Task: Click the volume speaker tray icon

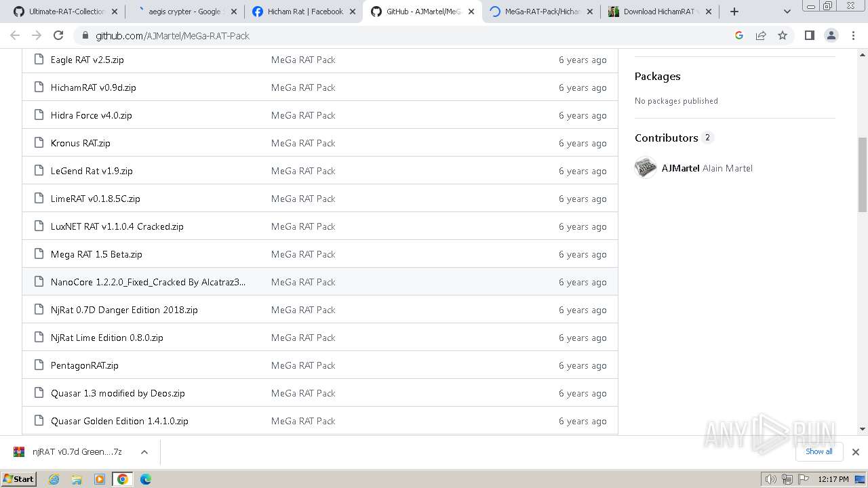Action: tap(771, 479)
